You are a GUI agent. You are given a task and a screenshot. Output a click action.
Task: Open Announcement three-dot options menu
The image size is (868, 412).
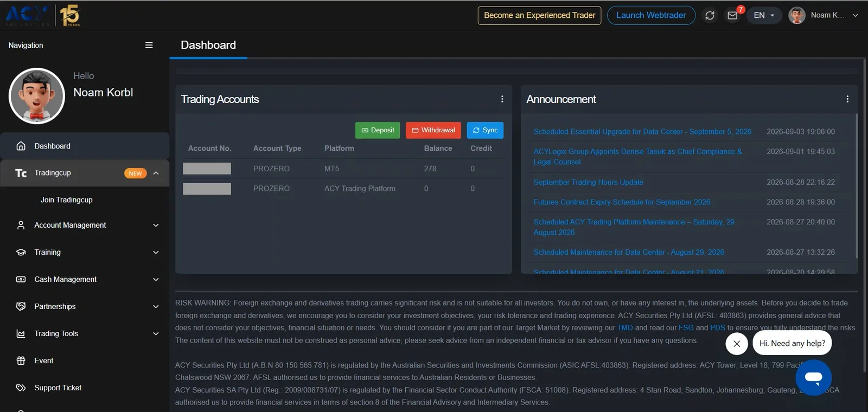[847, 99]
